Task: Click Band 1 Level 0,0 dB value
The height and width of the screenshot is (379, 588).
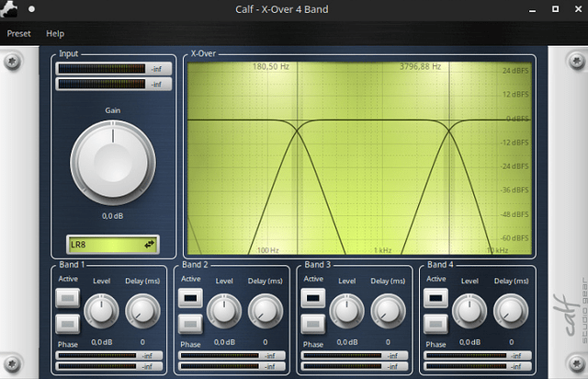Action: tap(102, 342)
